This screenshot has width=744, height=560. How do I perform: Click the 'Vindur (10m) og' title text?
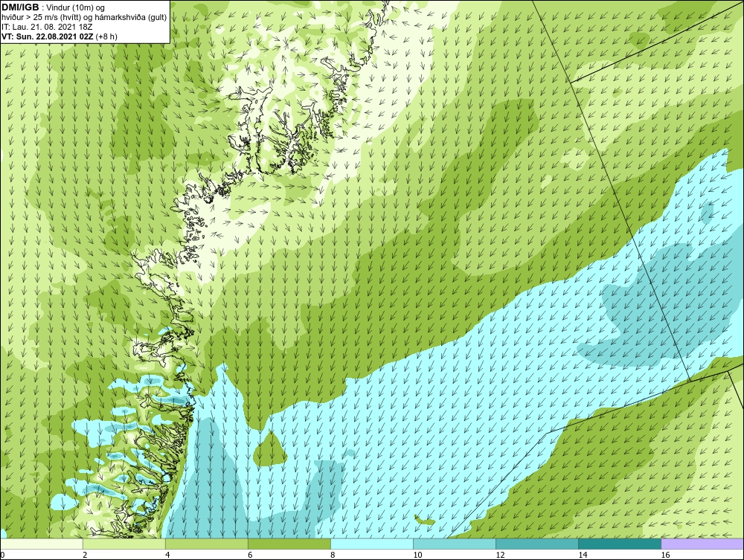[x=76, y=8]
